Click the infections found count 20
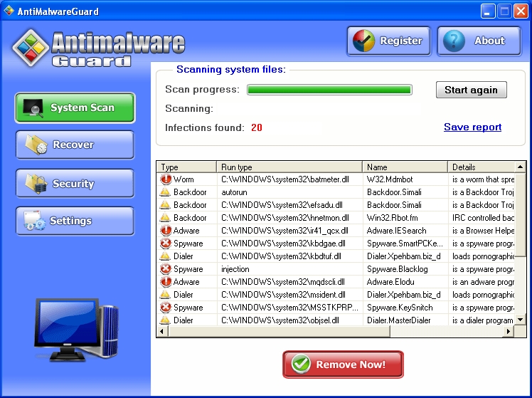 [257, 127]
